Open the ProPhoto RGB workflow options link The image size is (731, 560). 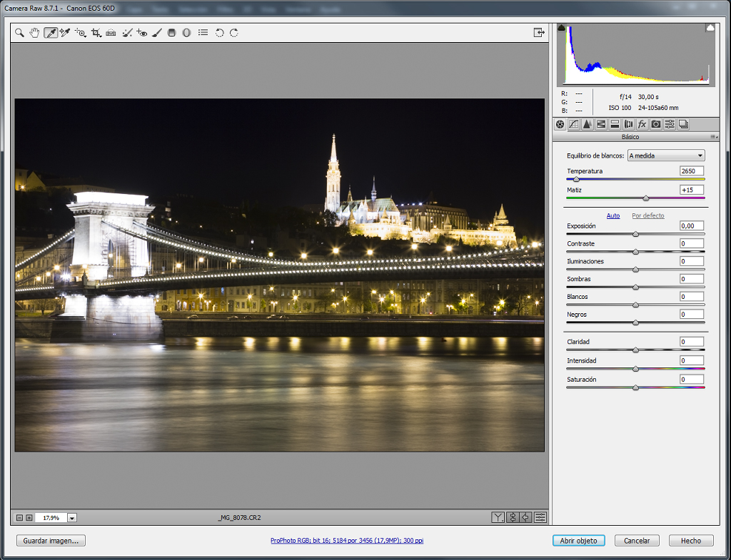pyautogui.click(x=347, y=541)
